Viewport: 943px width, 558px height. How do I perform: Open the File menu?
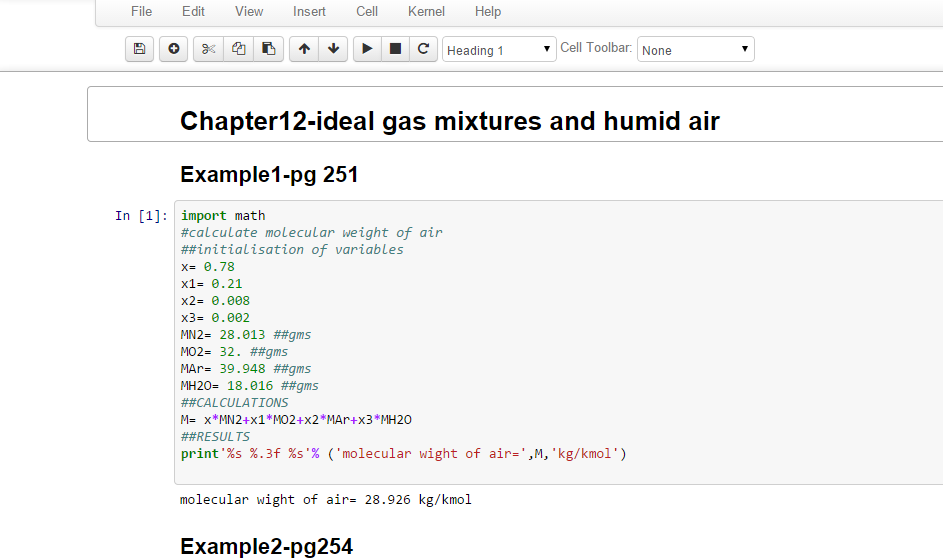click(x=141, y=11)
